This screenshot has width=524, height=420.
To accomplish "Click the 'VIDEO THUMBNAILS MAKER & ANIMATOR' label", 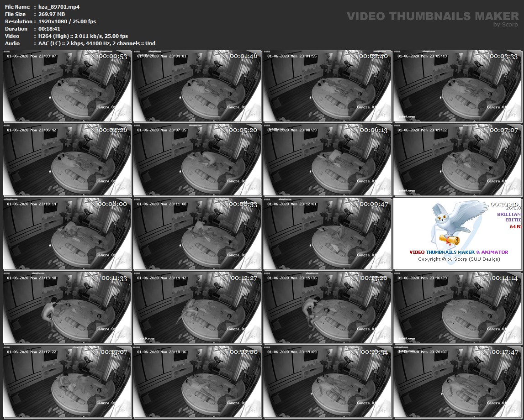I will point(459,252).
